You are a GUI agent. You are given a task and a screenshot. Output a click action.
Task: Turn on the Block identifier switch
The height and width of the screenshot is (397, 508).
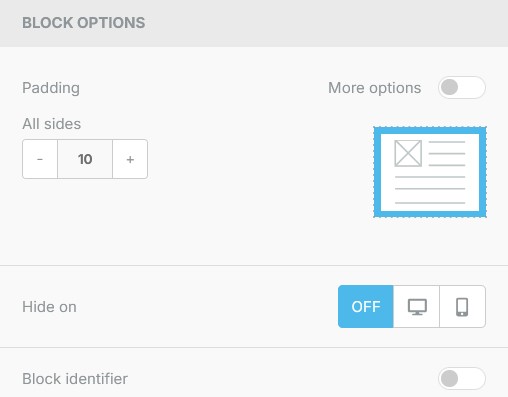[462, 379]
